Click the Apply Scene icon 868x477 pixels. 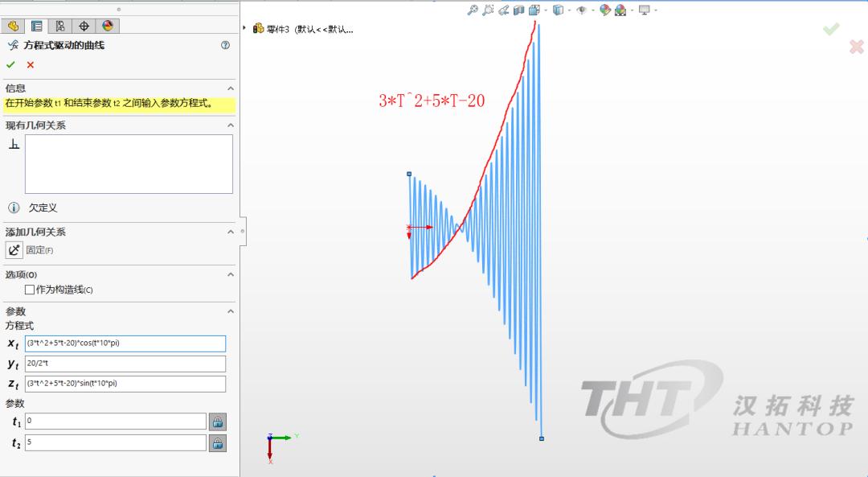click(620, 10)
